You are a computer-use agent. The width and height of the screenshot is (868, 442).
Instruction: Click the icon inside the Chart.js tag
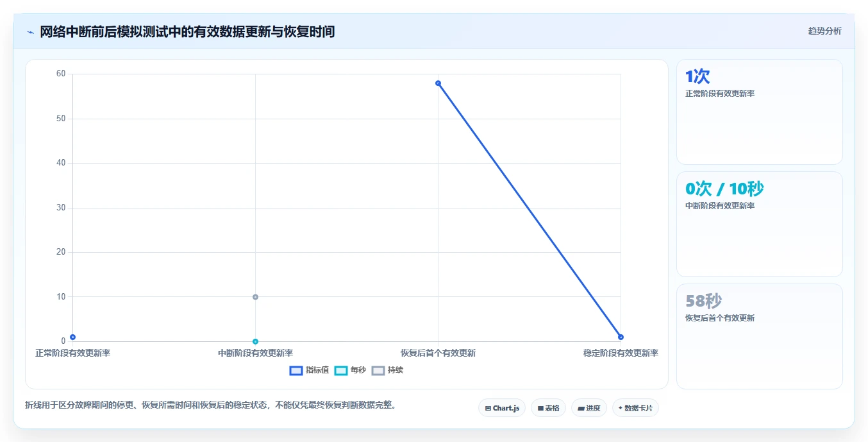(x=488, y=408)
